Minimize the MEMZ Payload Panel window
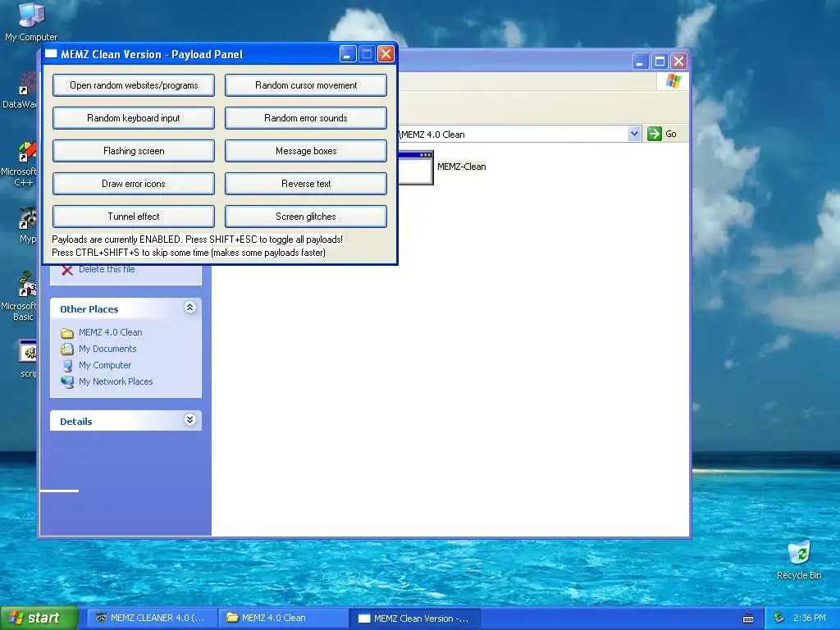Viewport: 840px width, 630px height. 348,53
